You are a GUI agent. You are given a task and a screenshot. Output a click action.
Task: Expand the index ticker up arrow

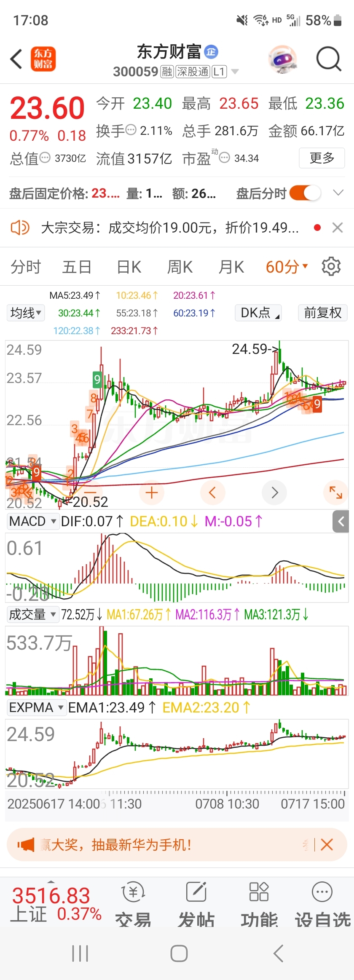(x=51, y=881)
